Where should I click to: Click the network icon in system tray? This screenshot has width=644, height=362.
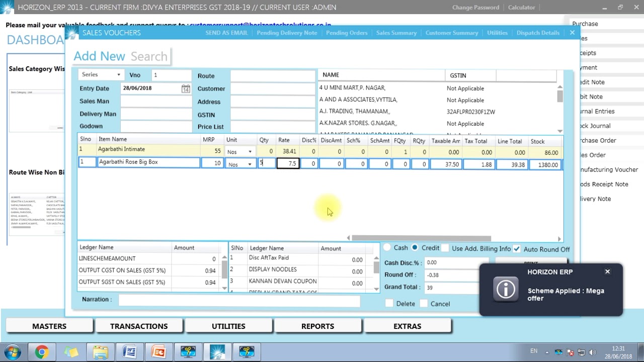(581, 352)
